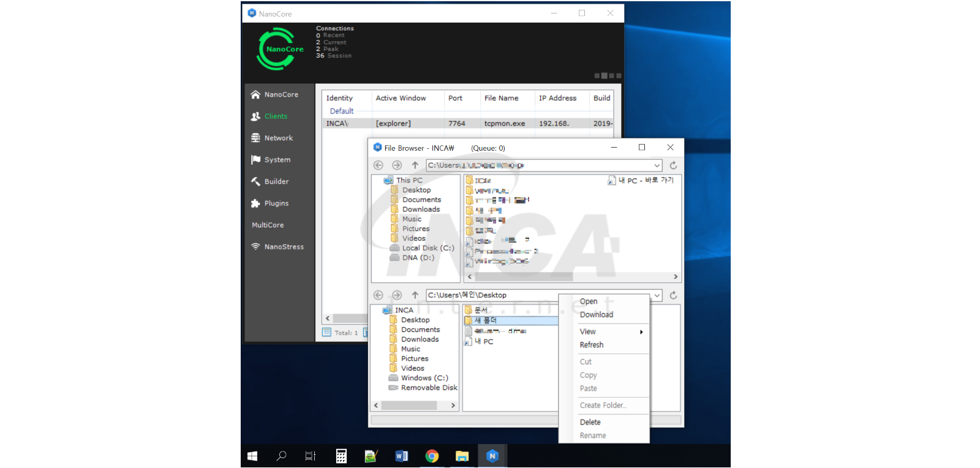Click back arrow in upper file pane
This screenshot has width=980, height=468.
pos(379,165)
